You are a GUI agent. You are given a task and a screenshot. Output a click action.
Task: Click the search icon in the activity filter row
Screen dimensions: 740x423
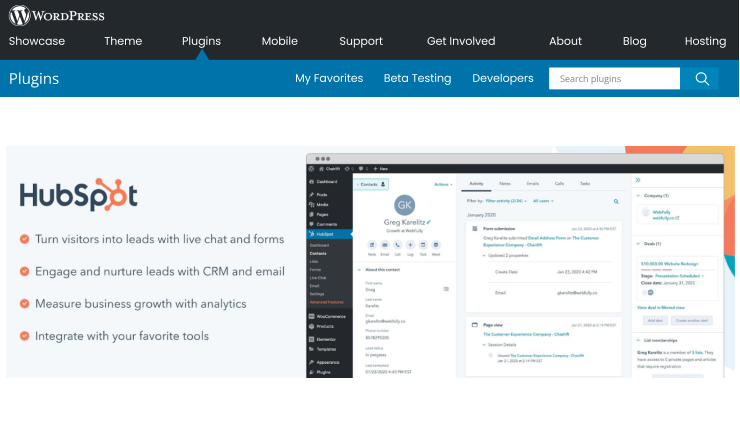(x=616, y=202)
